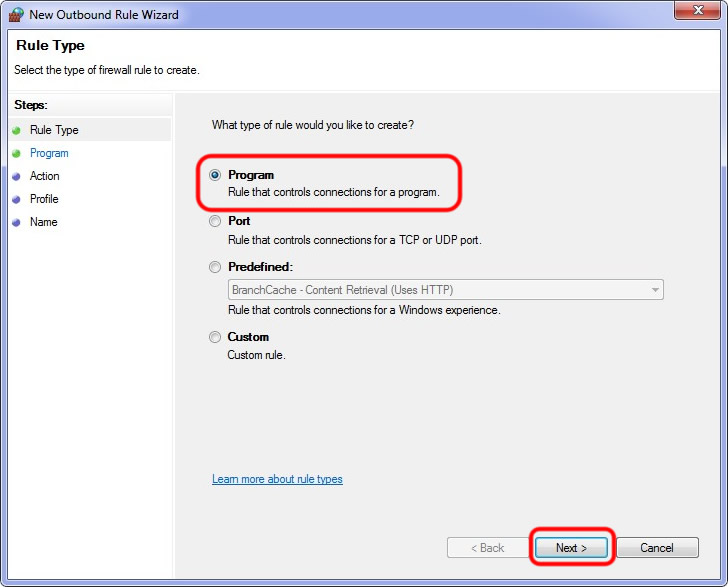
Task: Select the Profile step in sidebar
Action: (44, 199)
